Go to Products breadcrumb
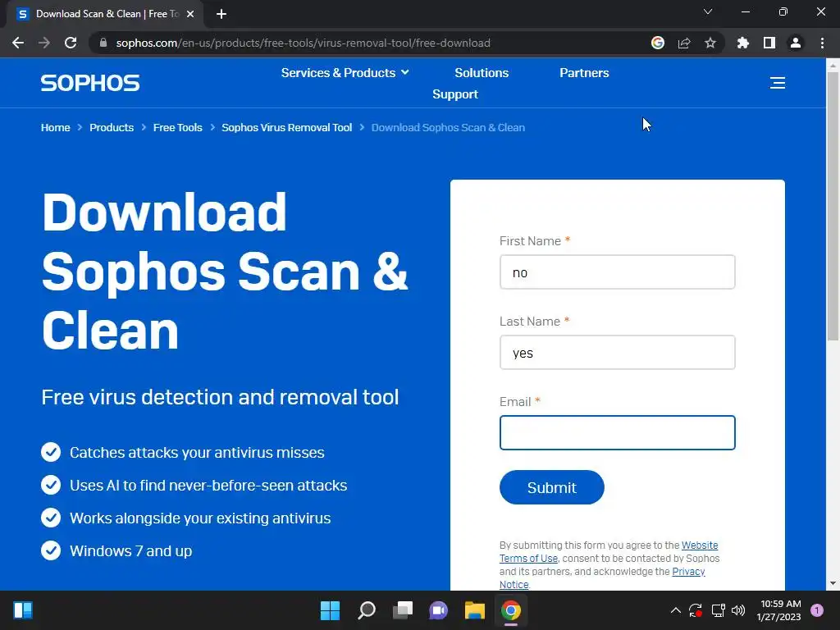Image resolution: width=840 pixels, height=630 pixels. point(112,127)
